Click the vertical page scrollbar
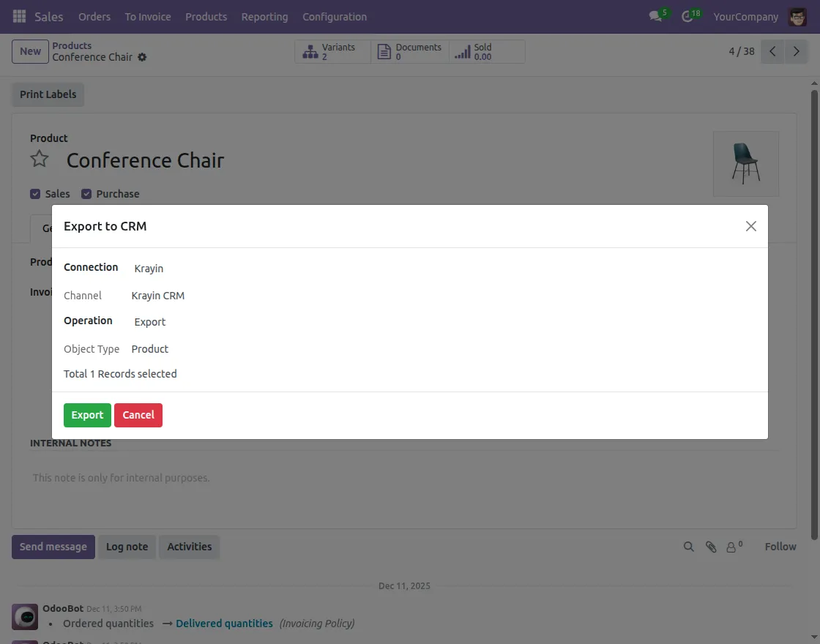This screenshot has height=644, width=820. pos(814,314)
